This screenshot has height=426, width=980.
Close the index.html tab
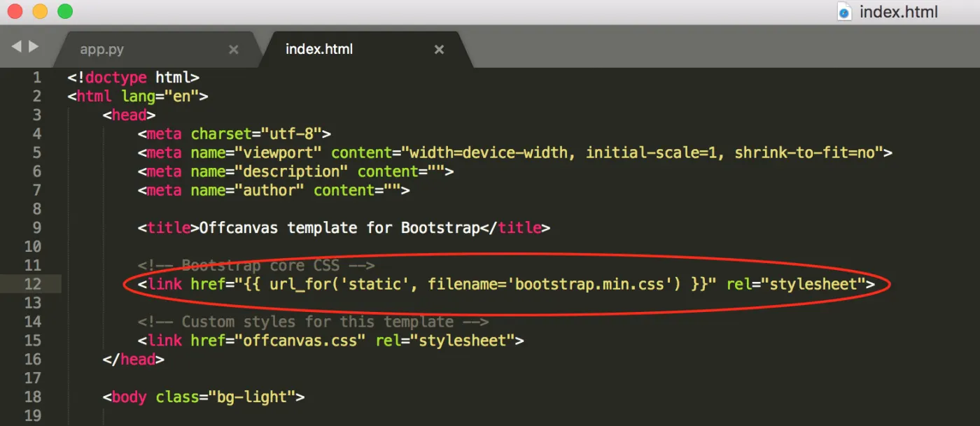click(x=439, y=50)
